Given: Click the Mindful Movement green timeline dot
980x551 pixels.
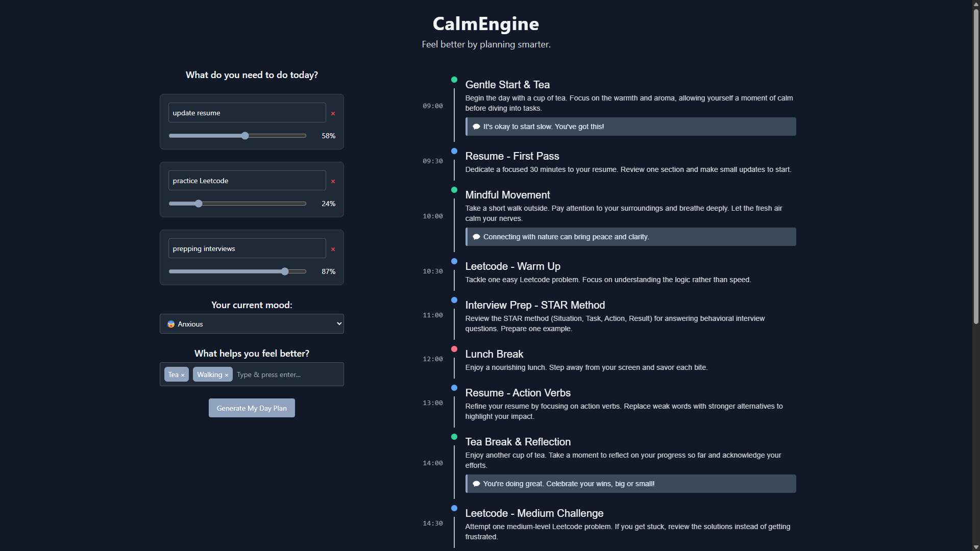Looking at the screenshot, I should [454, 190].
